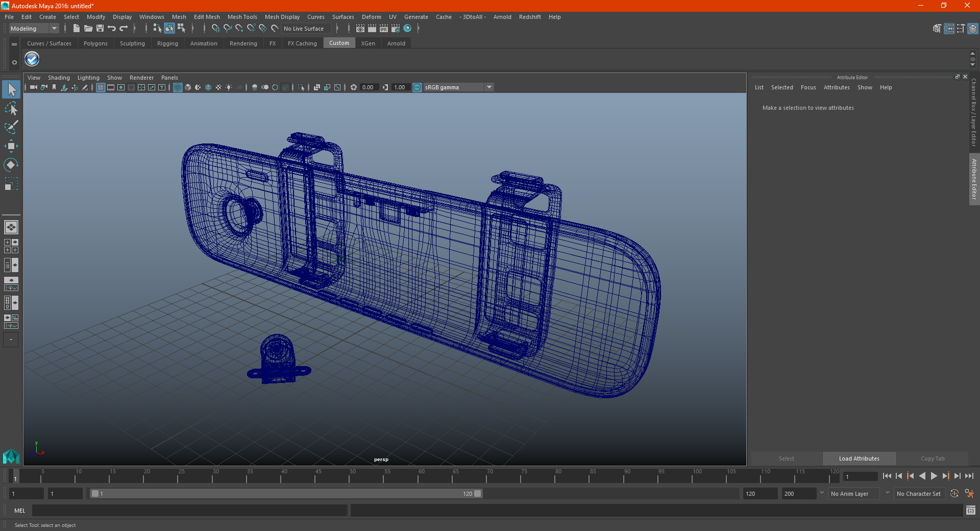Open shelf options gear icon
Screen dimensions: 980x531
coord(14,62)
